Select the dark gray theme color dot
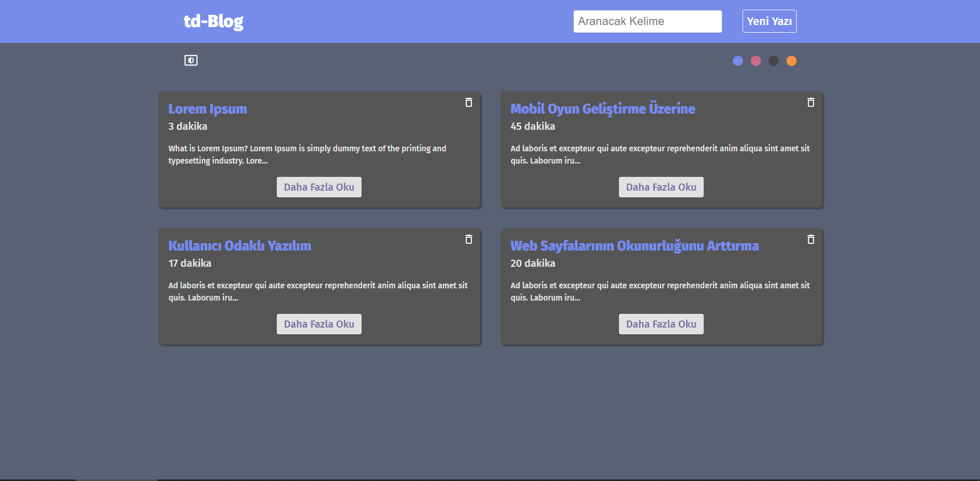980x481 pixels. point(774,61)
